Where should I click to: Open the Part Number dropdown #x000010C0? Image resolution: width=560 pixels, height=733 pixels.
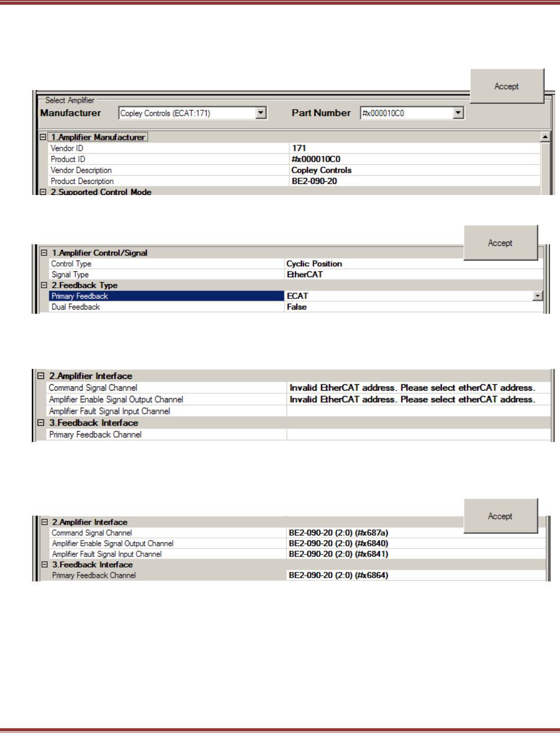click(458, 113)
